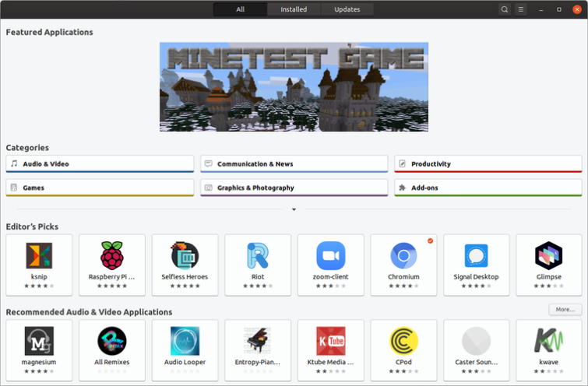This screenshot has width=588, height=386.
Task: Open the Communication & News category
Action: pos(294,164)
